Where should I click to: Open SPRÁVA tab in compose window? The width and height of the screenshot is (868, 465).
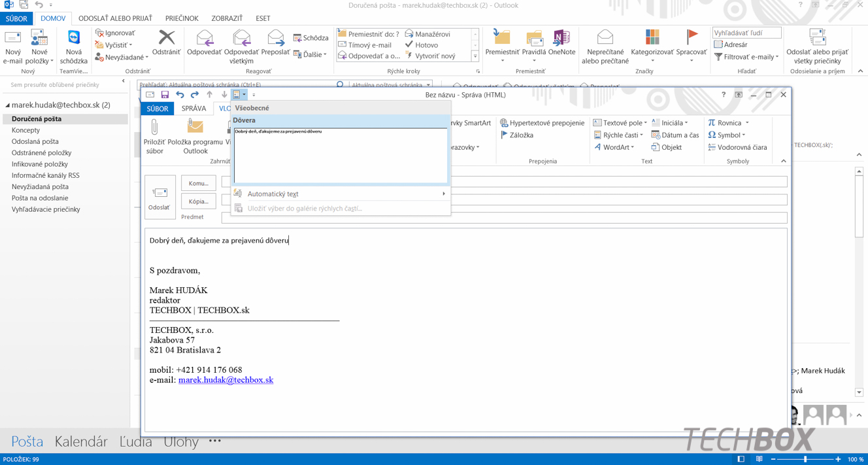pyautogui.click(x=193, y=109)
